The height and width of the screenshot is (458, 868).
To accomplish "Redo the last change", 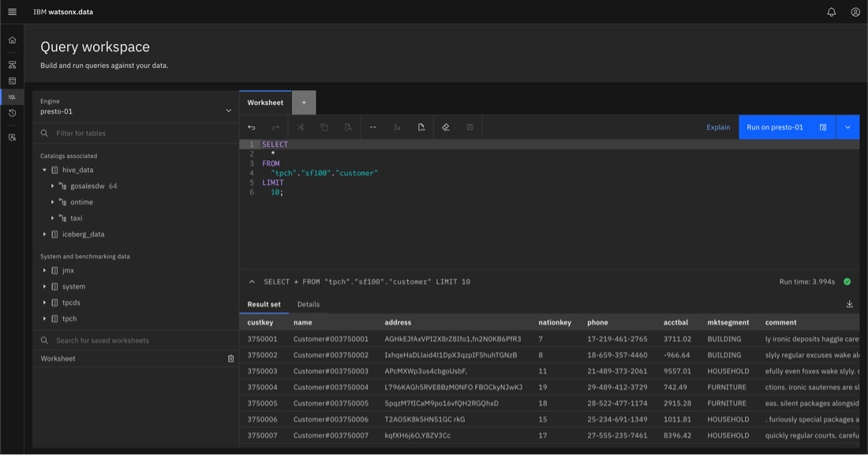I will point(275,126).
